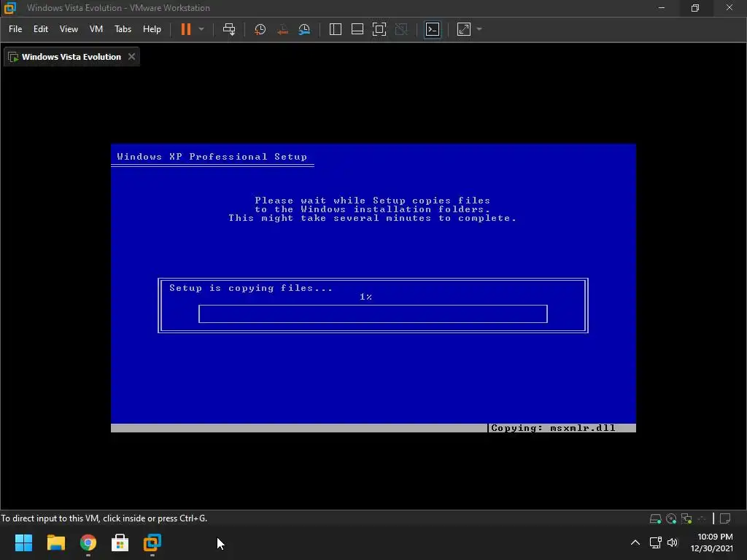Select the Windows Vista Evolution tab
Viewport: 747px width, 560px height.
tap(71, 57)
